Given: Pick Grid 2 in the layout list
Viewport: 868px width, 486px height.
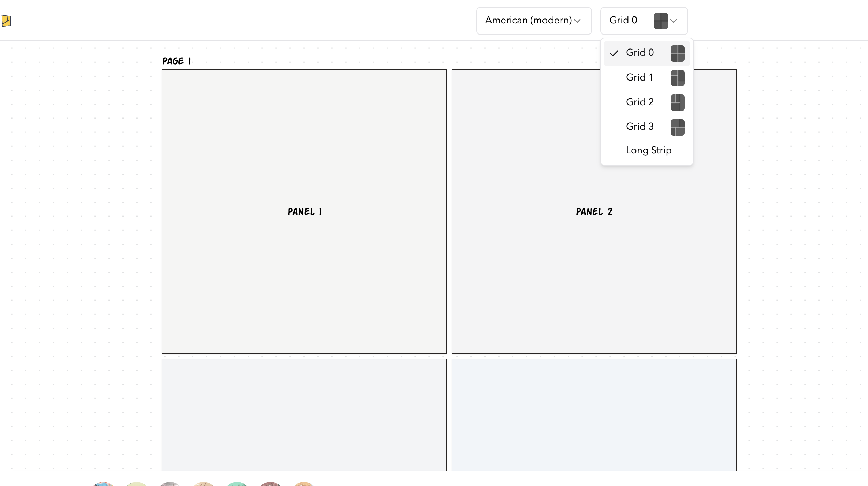Looking at the screenshot, I should coord(639,102).
